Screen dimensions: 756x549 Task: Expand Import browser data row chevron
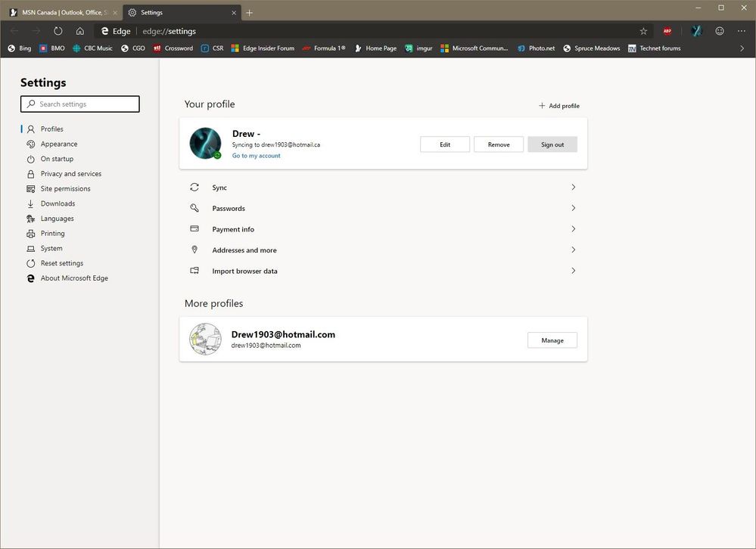click(574, 271)
